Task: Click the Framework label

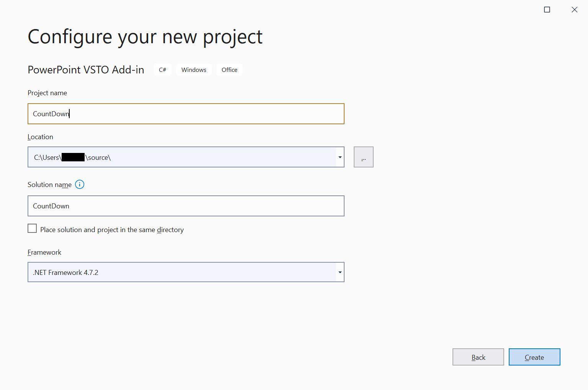Action: (x=44, y=252)
